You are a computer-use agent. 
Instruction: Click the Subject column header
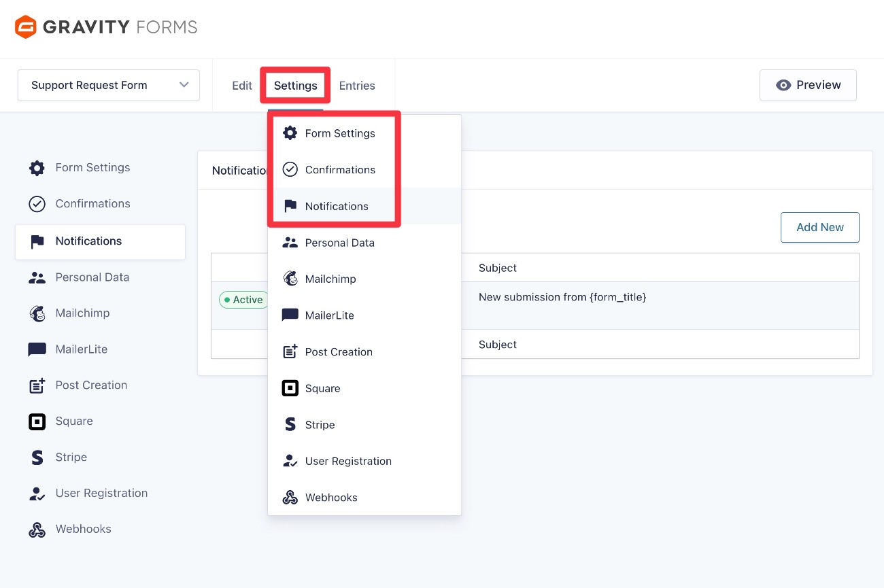click(497, 268)
